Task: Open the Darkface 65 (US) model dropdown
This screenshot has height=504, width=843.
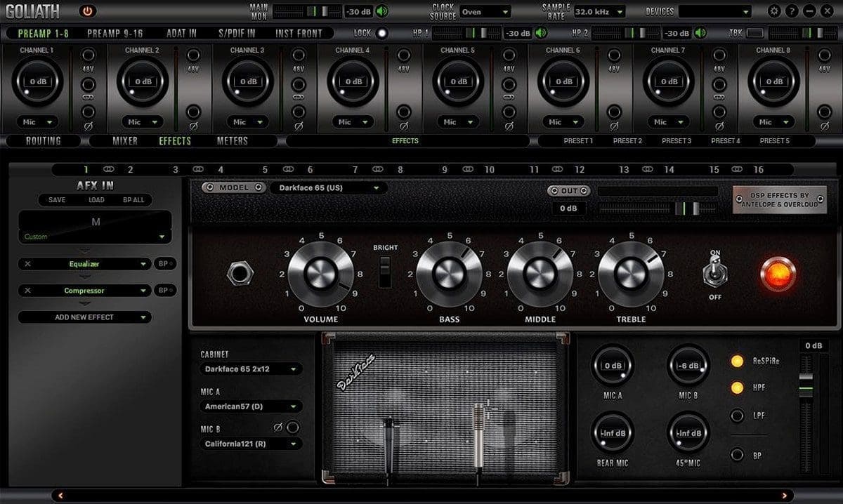Action: [329, 188]
